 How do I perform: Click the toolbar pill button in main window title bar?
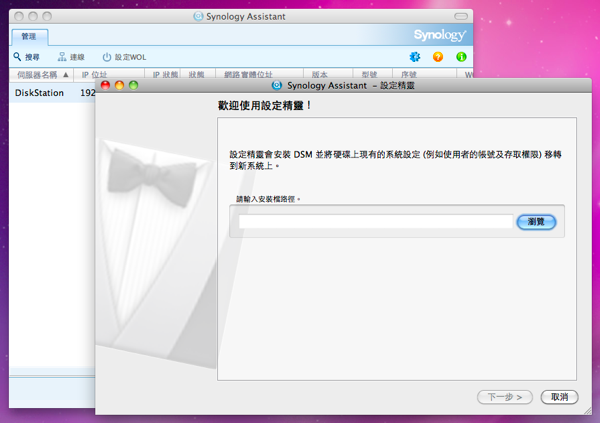[x=461, y=16]
